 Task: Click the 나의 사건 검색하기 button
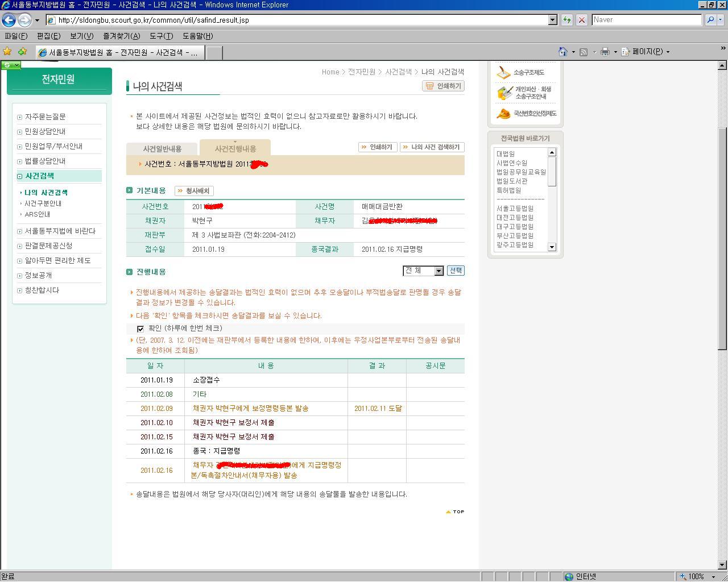tap(432, 147)
